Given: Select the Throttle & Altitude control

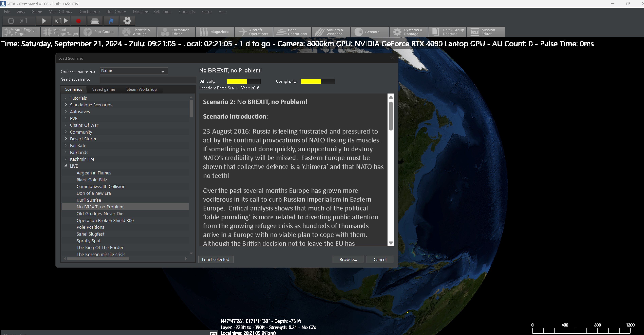Looking at the screenshot, I should click(137, 32).
